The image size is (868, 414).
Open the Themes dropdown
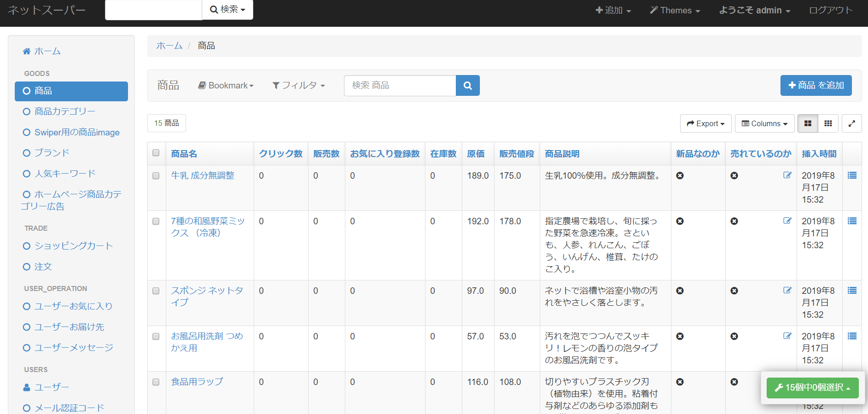(x=675, y=10)
